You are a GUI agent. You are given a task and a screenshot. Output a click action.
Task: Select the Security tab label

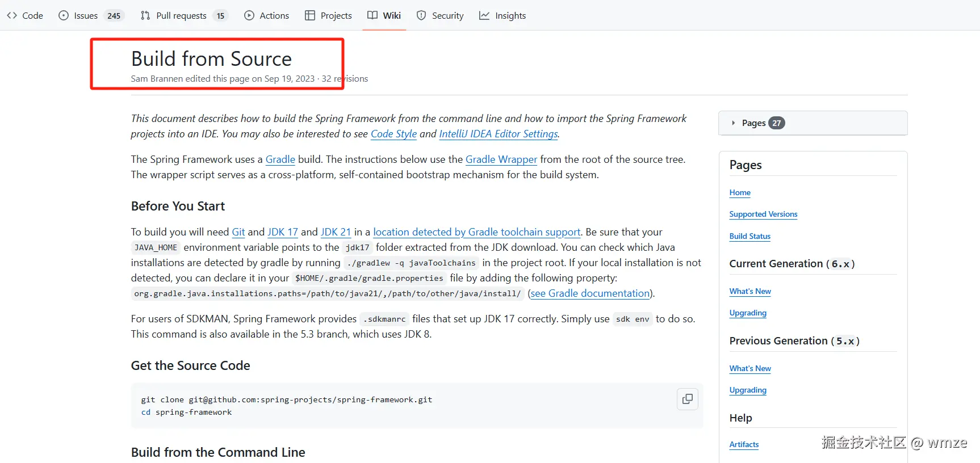(x=447, y=15)
